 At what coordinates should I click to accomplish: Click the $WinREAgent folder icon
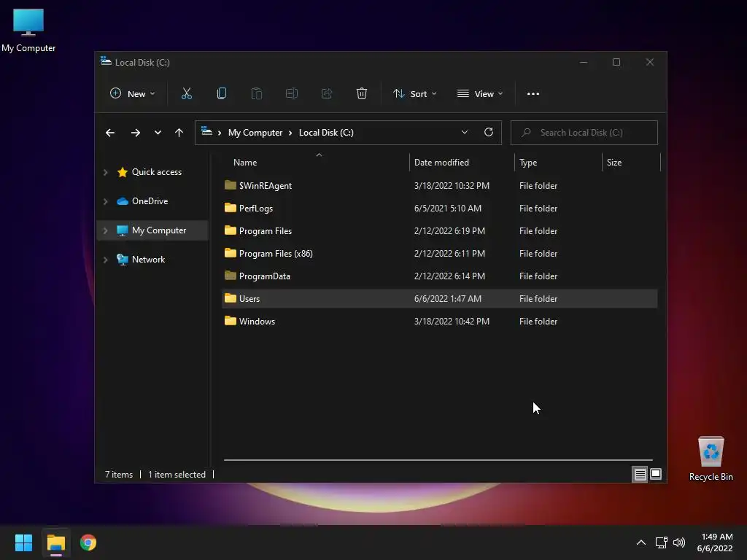230,185
